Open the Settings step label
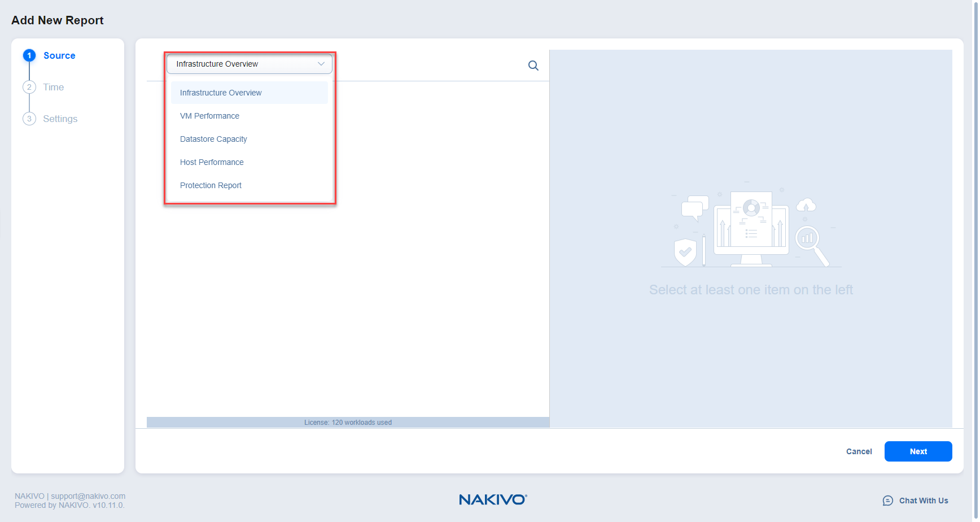Image resolution: width=980 pixels, height=522 pixels. click(x=60, y=119)
